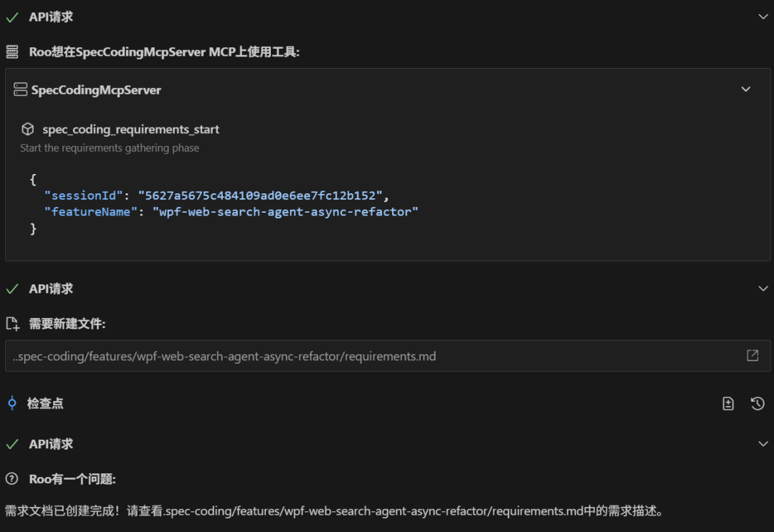Select the 检查点 checkpoint label
774x532 pixels.
click(47, 403)
